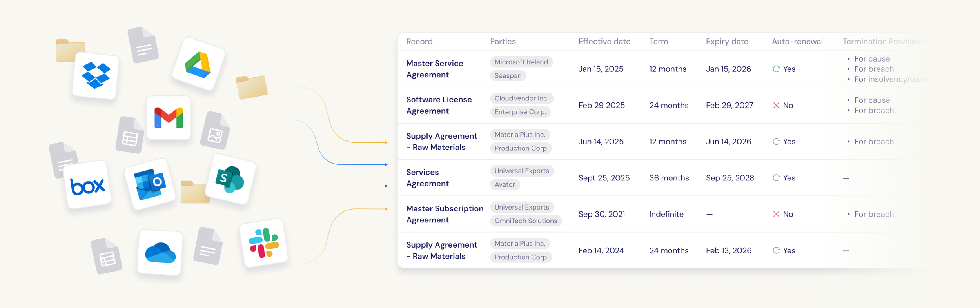Image resolution: width=980 pixels, height=308 pixels.
Task: Click the Dropbox icon tile
Action: coord(96,75)
